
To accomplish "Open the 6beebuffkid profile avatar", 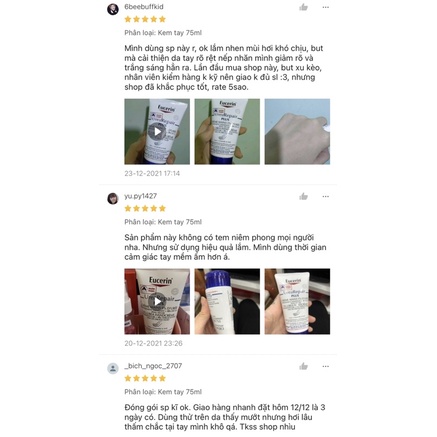I will pos(113,9).
